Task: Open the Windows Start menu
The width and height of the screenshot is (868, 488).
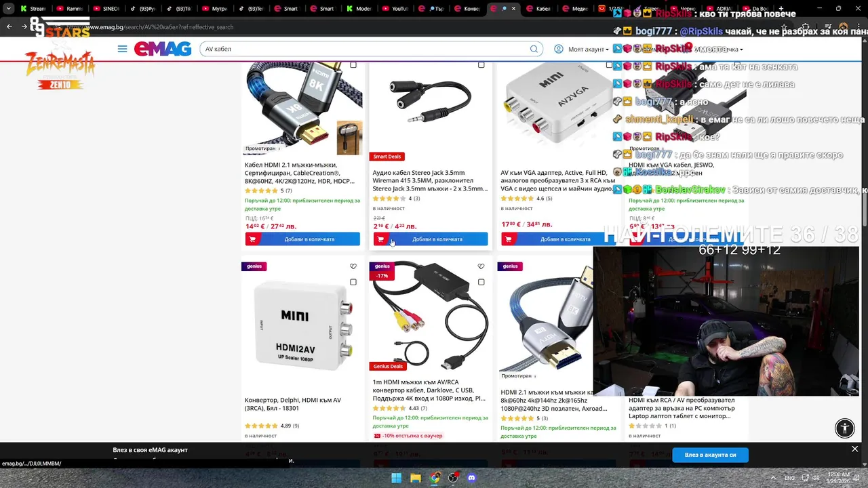Action: coord(396,478)
